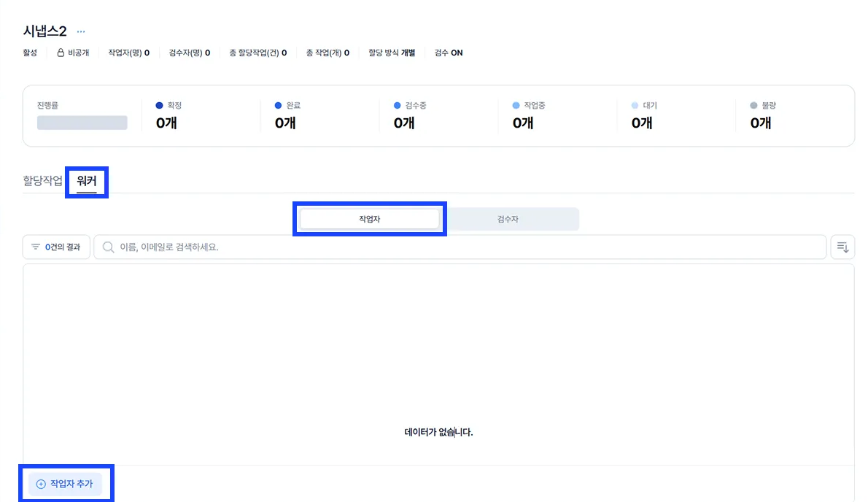
Task: Click the 작업자(명) 0 stat
Action: pyautogui.click(x=128, y=53)
